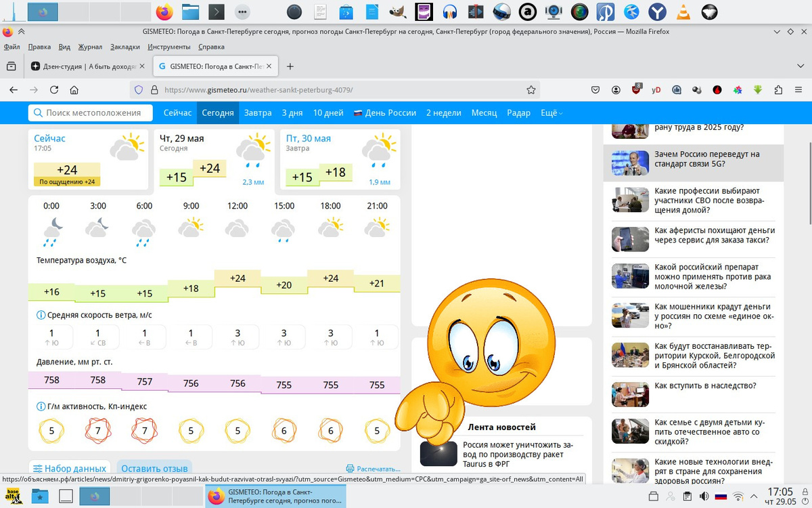The height and width of the screenshot is (508, 812).
Task: Open the Журнал menu
Action: (x=90, y=47)
